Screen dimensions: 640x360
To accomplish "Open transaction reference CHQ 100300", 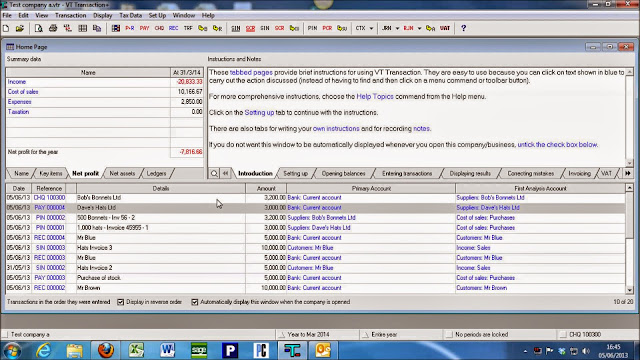I will click(x=49, y=198).
